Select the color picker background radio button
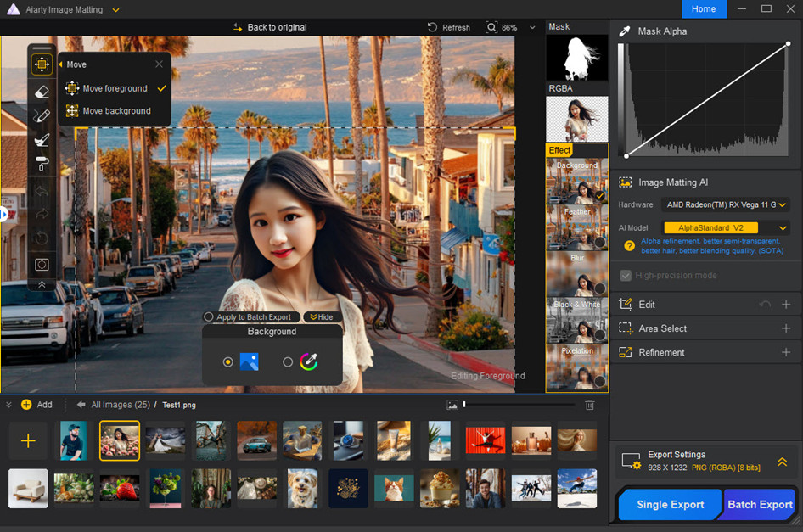This screenshot has width=803, height=532. [x=288, y=362]
